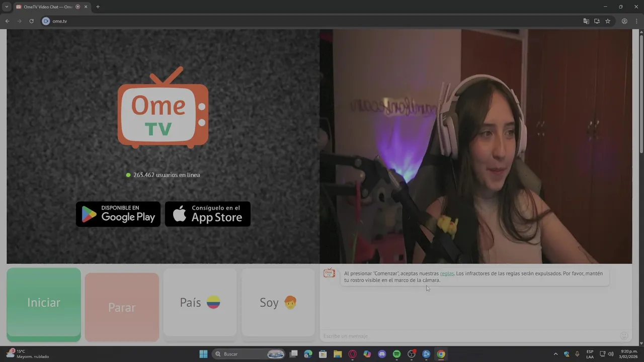The width and height of the screenshot is (644, 362).
Task: Open the translate page icon
Action: [586, 21]
